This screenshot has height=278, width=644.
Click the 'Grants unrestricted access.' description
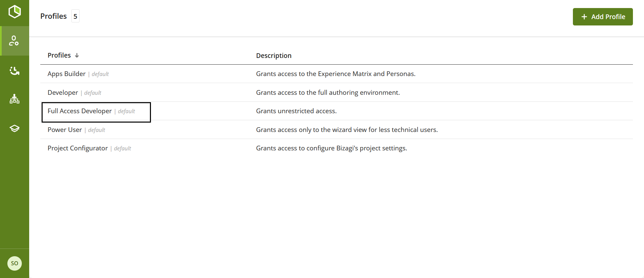[296, 111]
